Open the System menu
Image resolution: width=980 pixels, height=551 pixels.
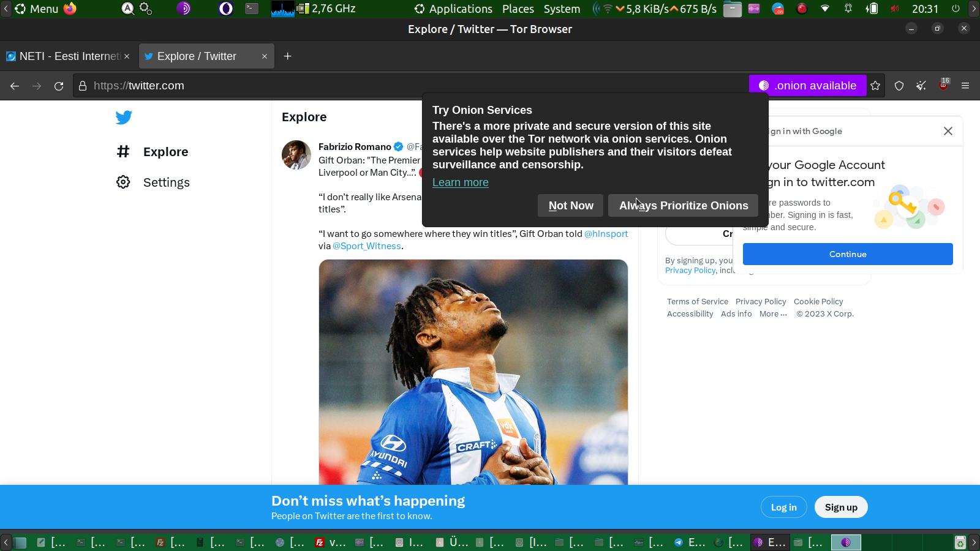[x=562, y=9]
